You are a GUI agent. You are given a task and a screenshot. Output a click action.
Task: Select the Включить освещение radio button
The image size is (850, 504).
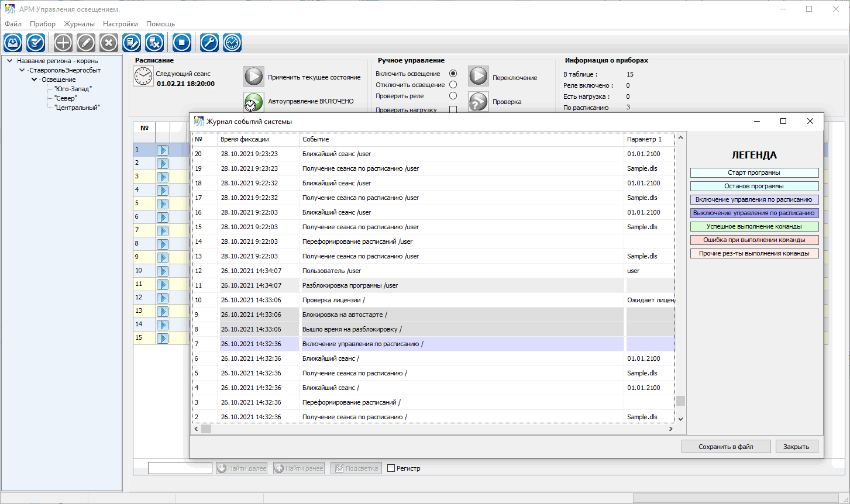(453, 74)
